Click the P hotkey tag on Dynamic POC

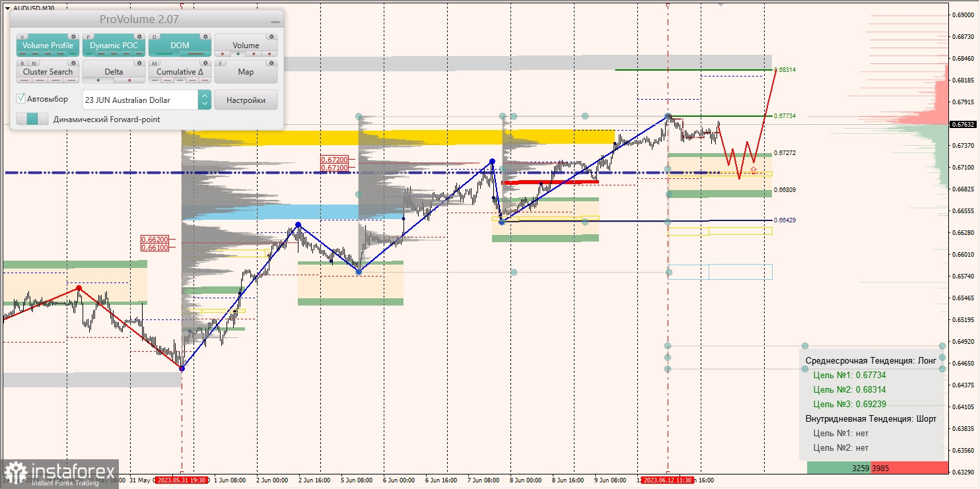(x=90, y=37)
